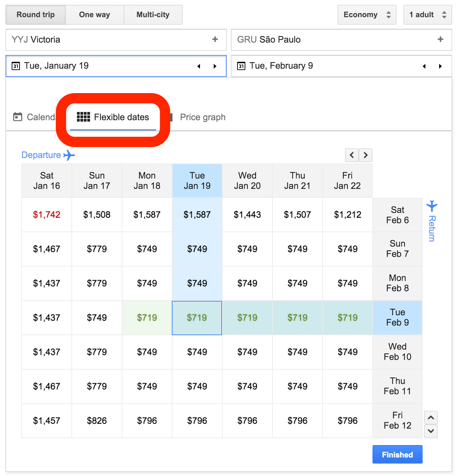
Task: Choose the $1,467 fare for Jan 16 / Feb 7
Action: click(47, 249)
